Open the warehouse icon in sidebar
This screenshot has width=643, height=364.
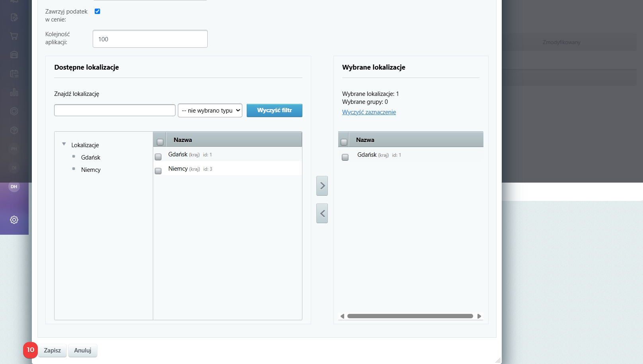click(x=14, y=55)
